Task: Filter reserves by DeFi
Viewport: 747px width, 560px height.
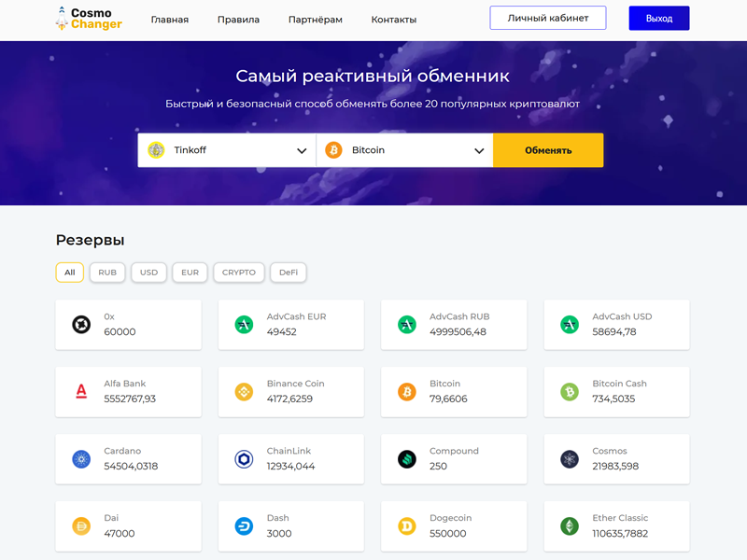Action: click(x=289, y=273)
